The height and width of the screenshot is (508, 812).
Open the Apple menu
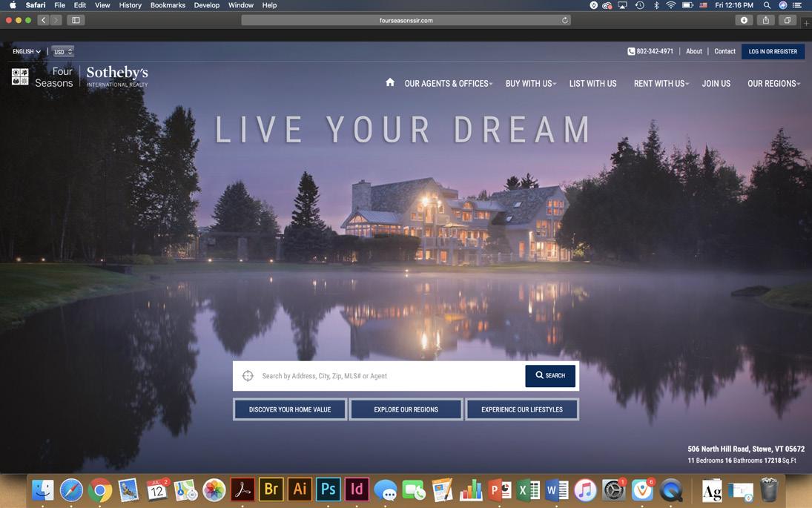13,5
